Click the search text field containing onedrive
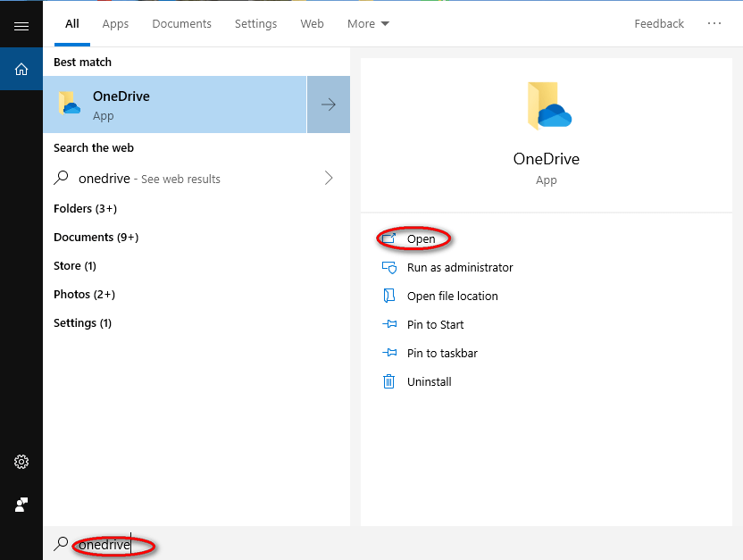The height and width of the screenshot is (560, 743). click(x=179, y=545)
